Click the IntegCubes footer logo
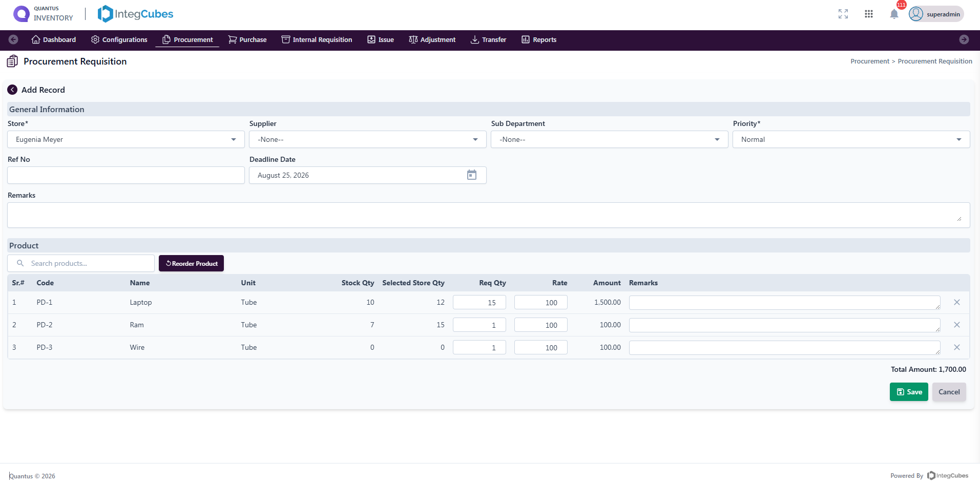This screenshot has width=980, height=485. coord(948,475)
